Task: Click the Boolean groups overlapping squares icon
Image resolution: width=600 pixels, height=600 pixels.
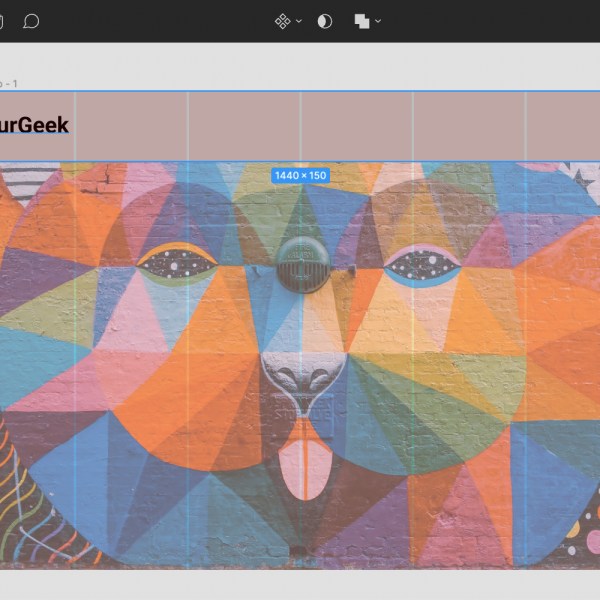Action: pos(362,21)
